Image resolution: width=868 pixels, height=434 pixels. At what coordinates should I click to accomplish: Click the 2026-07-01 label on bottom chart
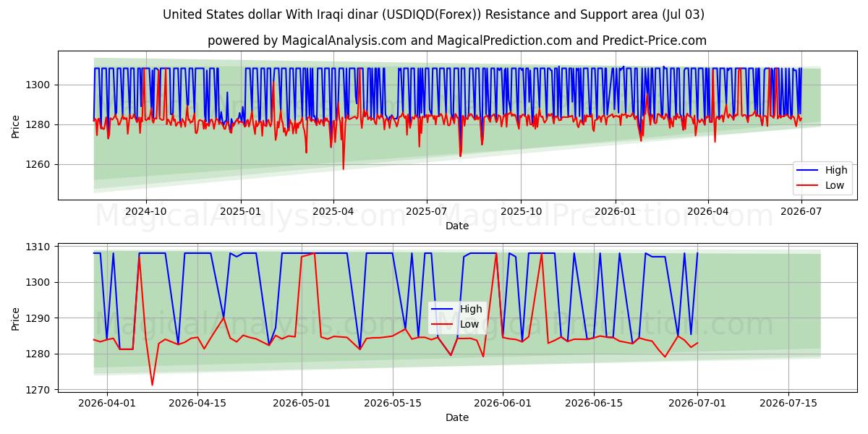point(698,403)
